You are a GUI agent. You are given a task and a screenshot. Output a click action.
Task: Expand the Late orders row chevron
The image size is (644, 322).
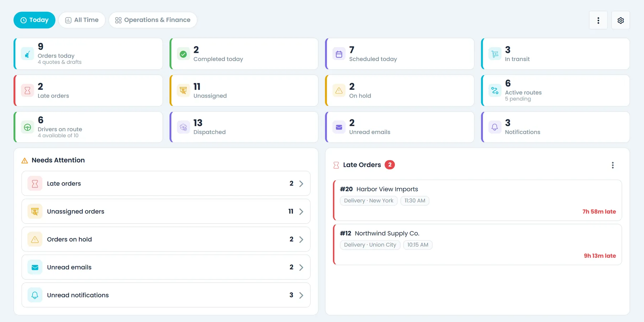pos(301,184)
